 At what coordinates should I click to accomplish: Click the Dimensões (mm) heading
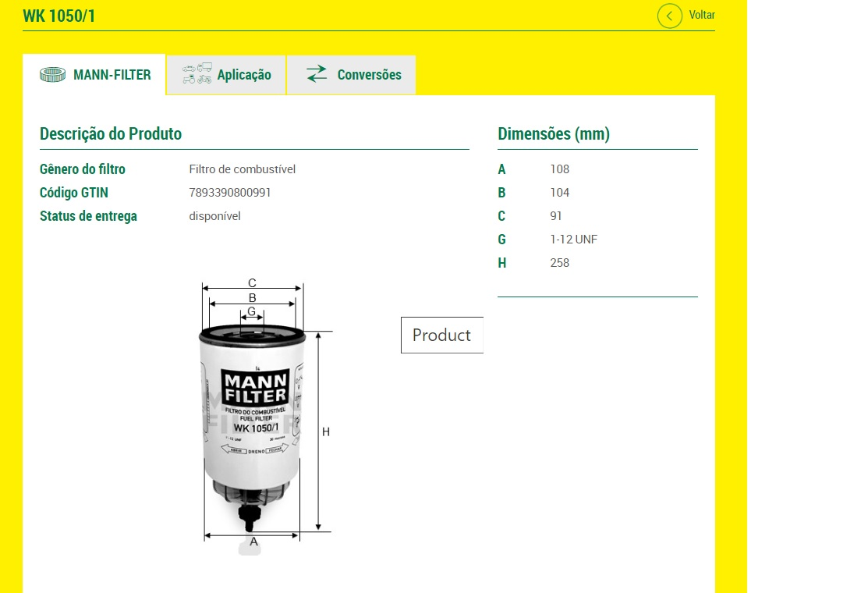coord(554,133)
